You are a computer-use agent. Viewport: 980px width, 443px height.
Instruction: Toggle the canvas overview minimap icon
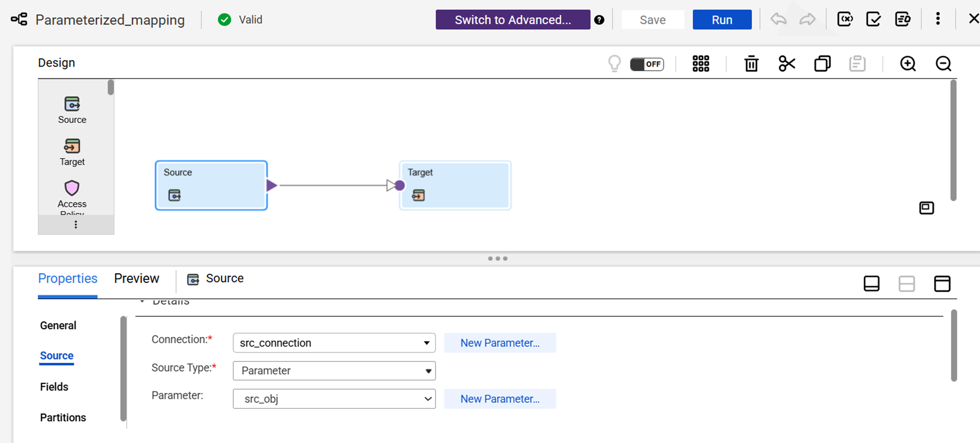click(x=926, y=208)
